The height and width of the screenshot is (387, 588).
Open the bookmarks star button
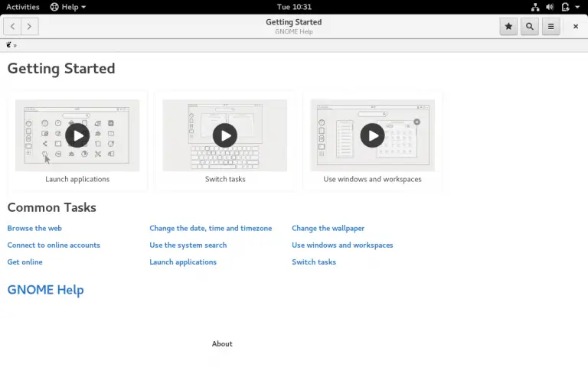508,27
